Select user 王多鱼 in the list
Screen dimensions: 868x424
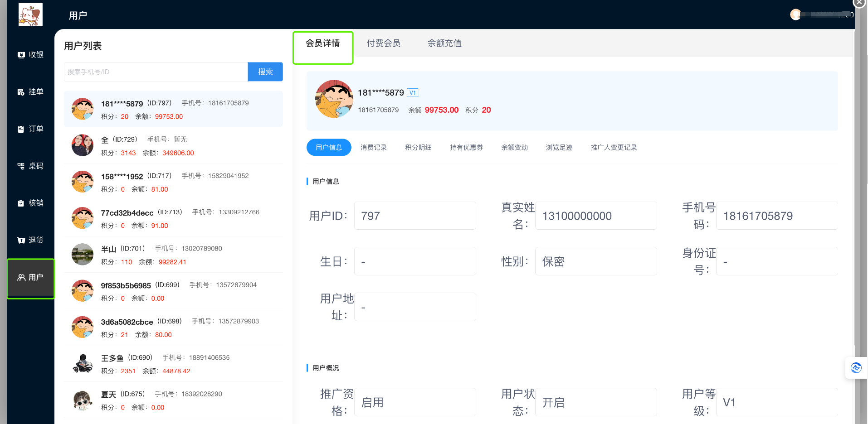tap(173, 364)
